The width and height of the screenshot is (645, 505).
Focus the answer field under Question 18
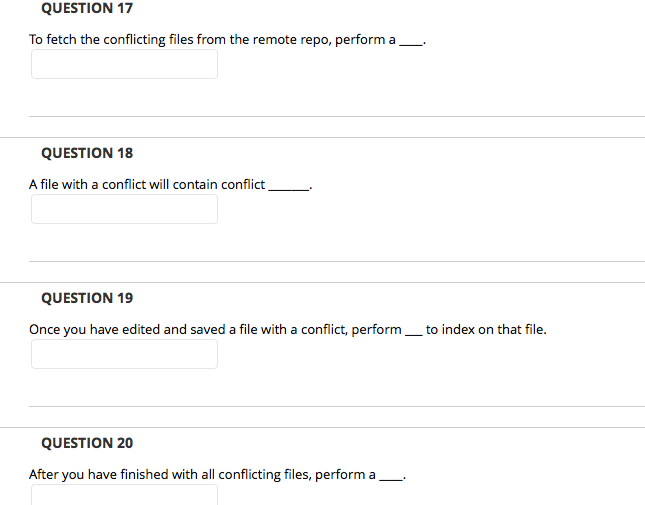[x=124, y=209]
